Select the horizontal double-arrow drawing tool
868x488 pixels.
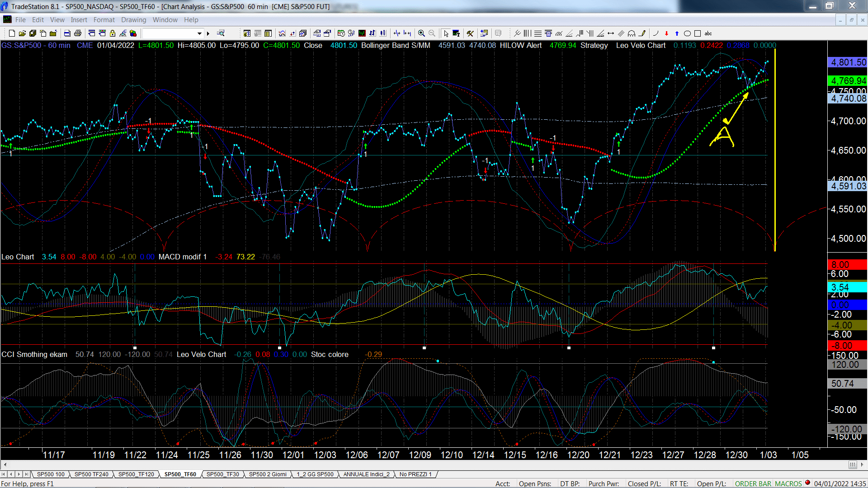(611, 33)
